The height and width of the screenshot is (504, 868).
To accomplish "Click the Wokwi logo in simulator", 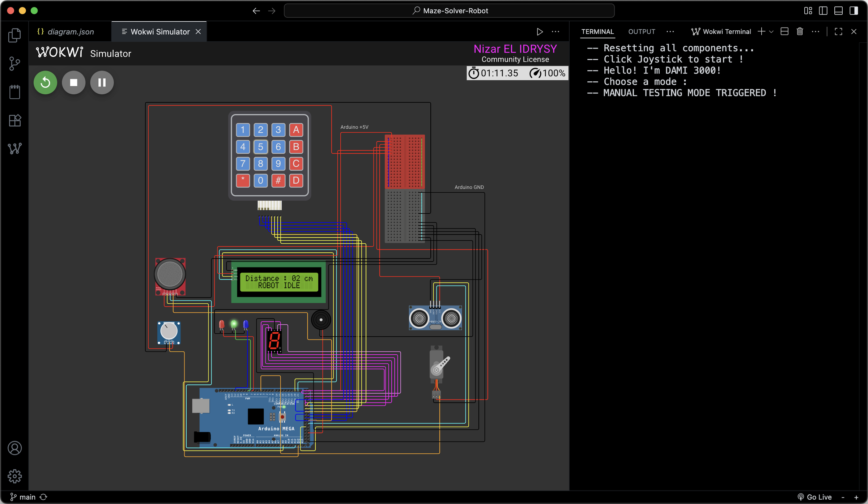I will [60, 52].
